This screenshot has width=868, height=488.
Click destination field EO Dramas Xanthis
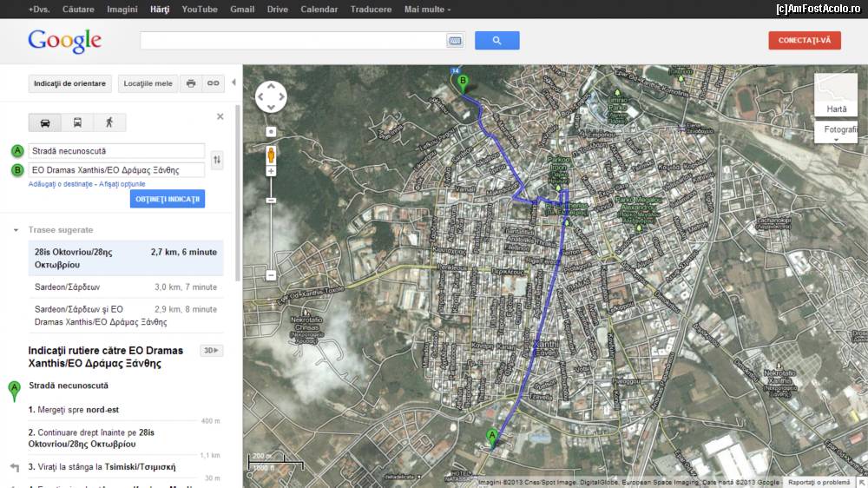point(116,170)
